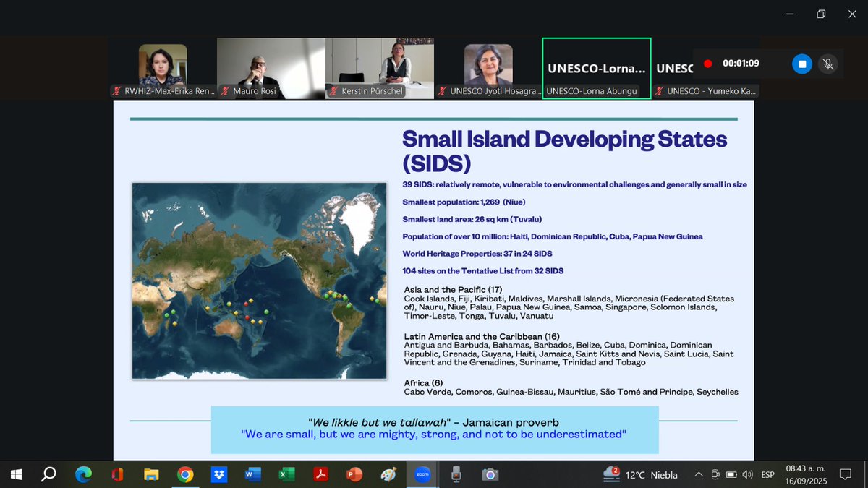Open File Explorer from taskbar
Viewport: 868px width, 488px height.
[151, 475]
